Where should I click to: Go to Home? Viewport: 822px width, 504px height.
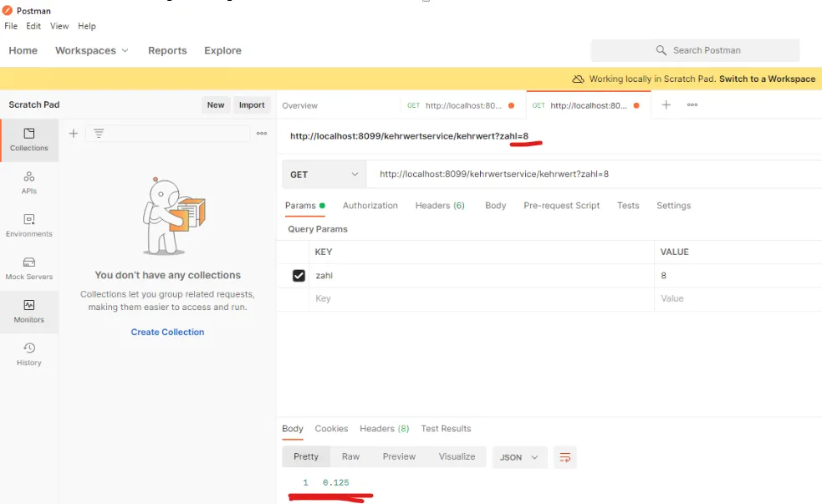pyautogui.click(x=23, y=50)
